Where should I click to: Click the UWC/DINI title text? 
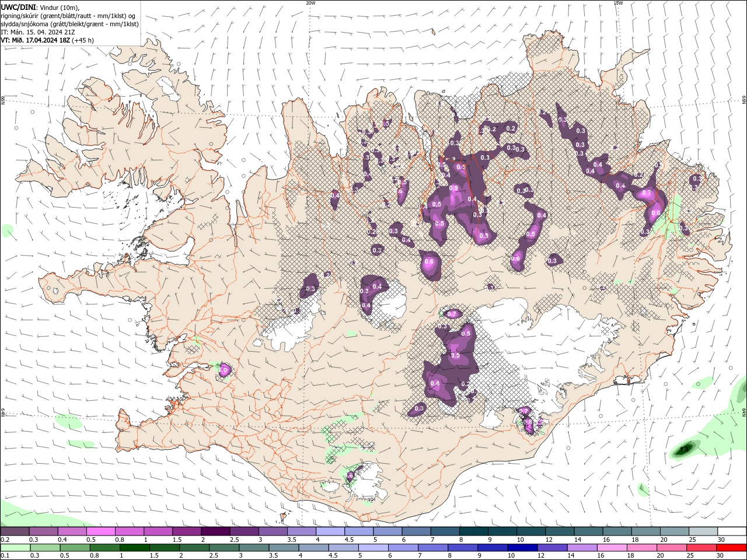(18, 7)
